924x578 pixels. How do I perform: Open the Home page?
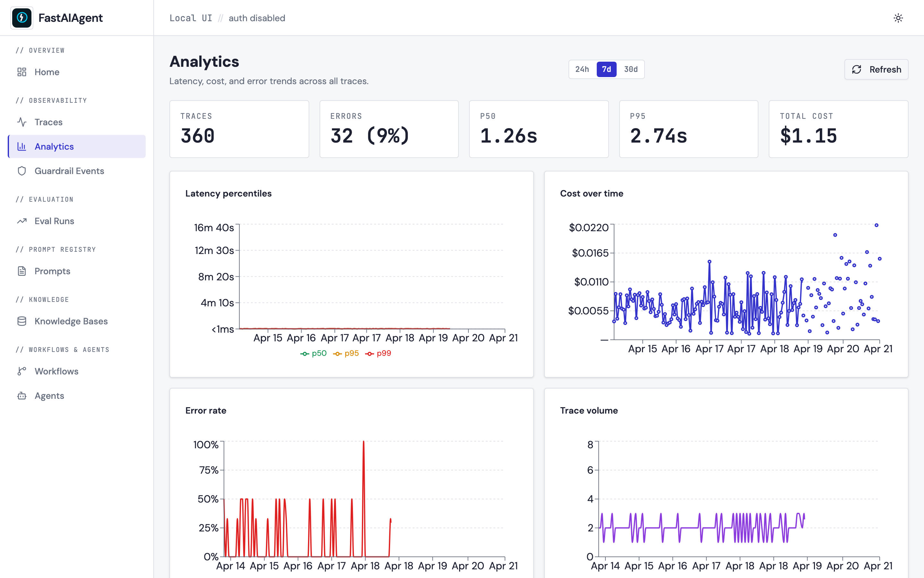tap(77, 72)
